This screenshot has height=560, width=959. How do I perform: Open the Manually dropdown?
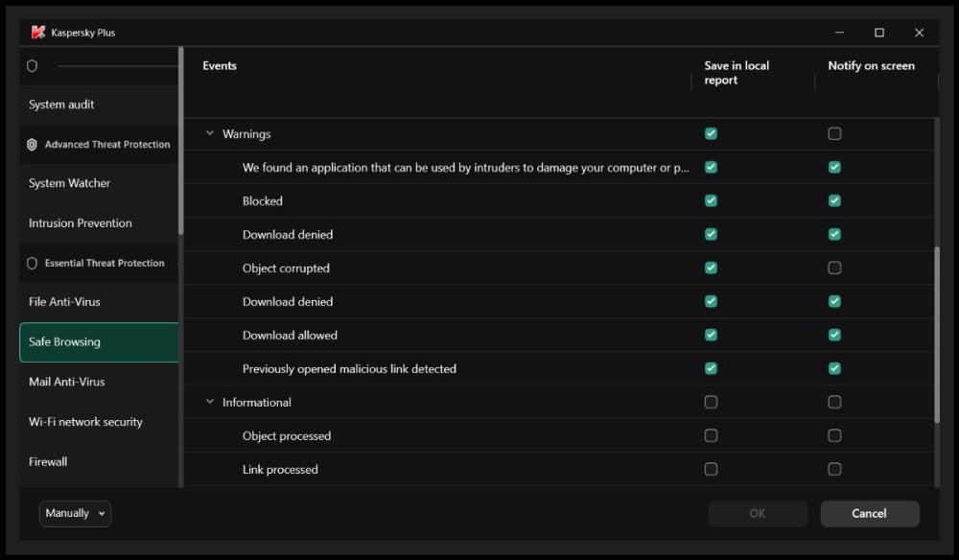click(x=75, y=514)
